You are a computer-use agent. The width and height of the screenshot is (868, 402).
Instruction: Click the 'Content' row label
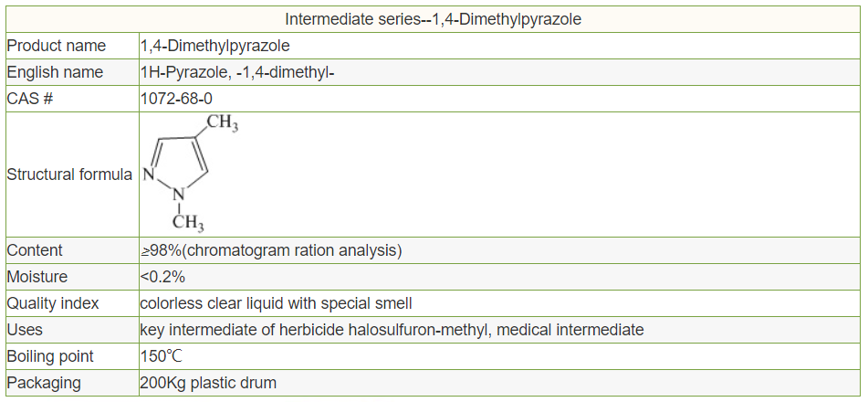click(35, 250)
